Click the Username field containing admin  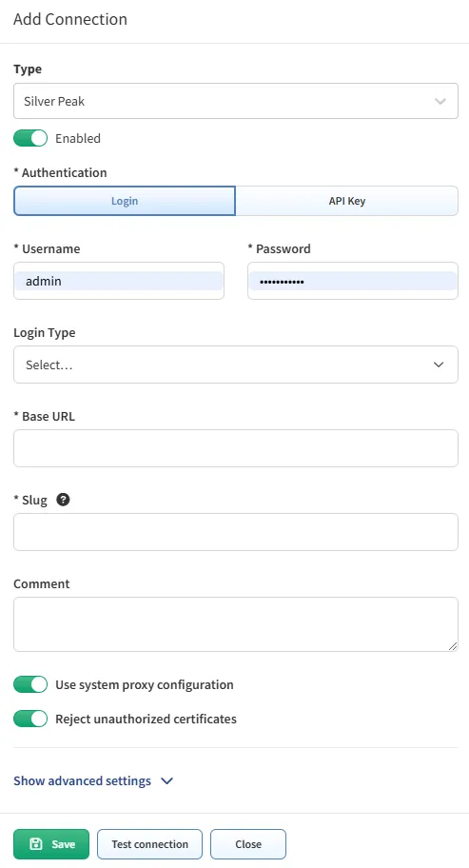click(x=119, y=281)
